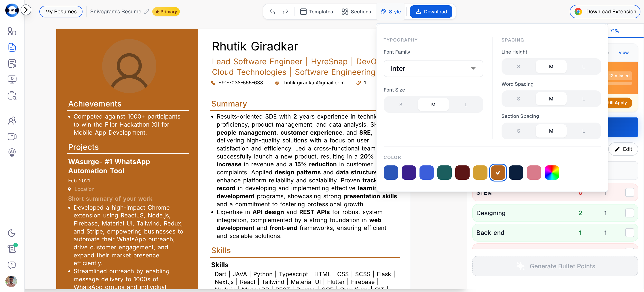Open the help question mark icon
644x292 pixels.
(x=11, y=265)
